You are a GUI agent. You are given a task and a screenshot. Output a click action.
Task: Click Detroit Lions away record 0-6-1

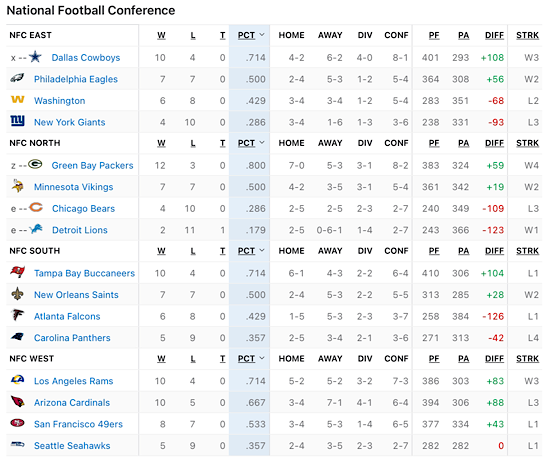(329, 230)
